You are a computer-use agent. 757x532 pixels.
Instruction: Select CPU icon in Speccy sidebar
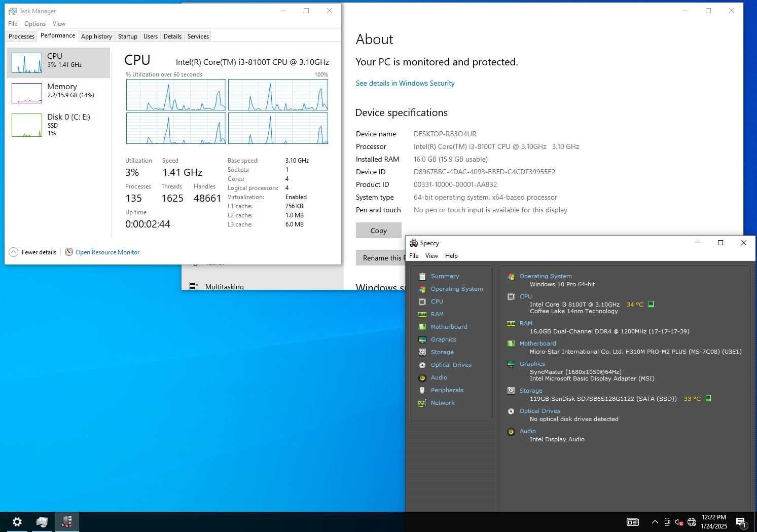(422, 301)
